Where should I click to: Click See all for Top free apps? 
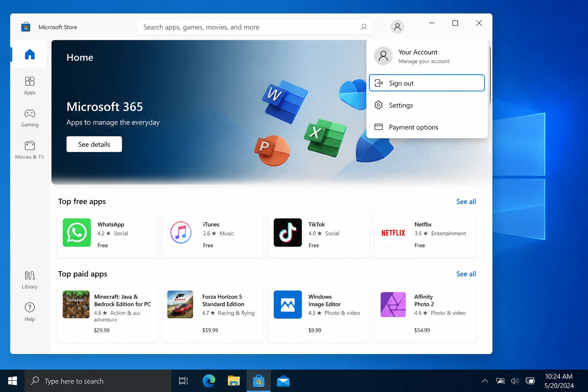point(466,201)
